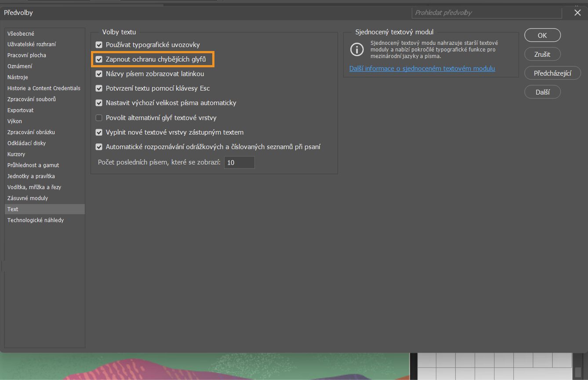Disable Zapnout ochranu chybějících glyfů
The image size is (588, 380).
pyautogui.click(x=99, y=59)
